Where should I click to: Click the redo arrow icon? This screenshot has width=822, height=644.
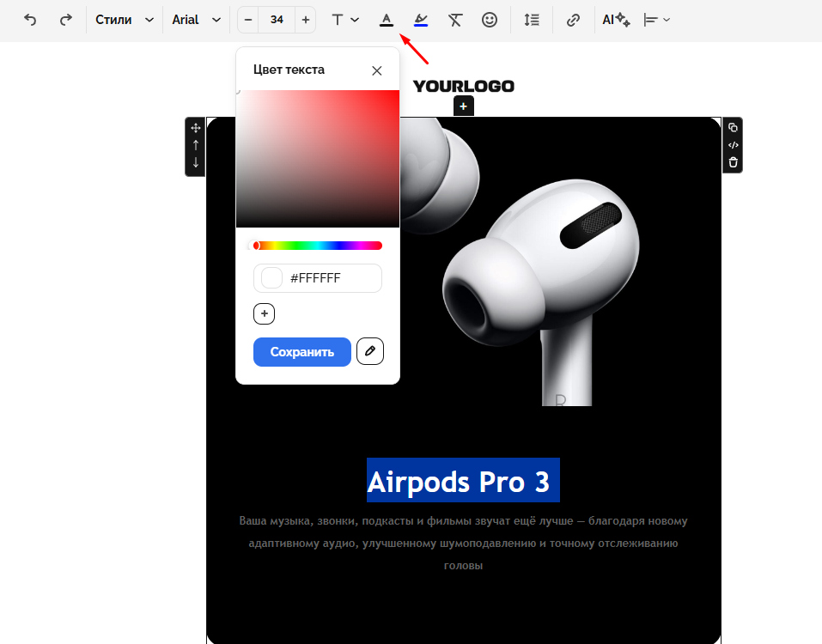click(65, 20)
